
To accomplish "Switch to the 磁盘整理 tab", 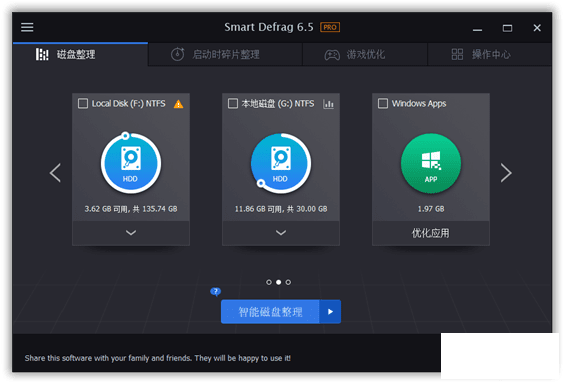I will pyautogui.click(x=80, y=54).
